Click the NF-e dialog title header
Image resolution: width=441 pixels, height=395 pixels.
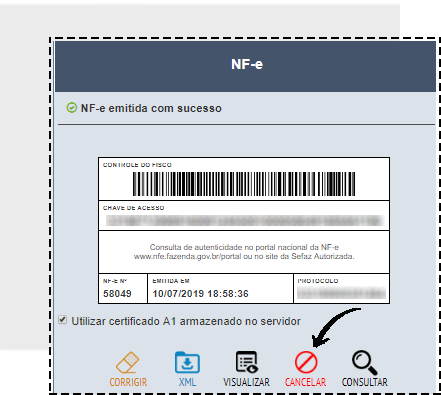(245, 66)
